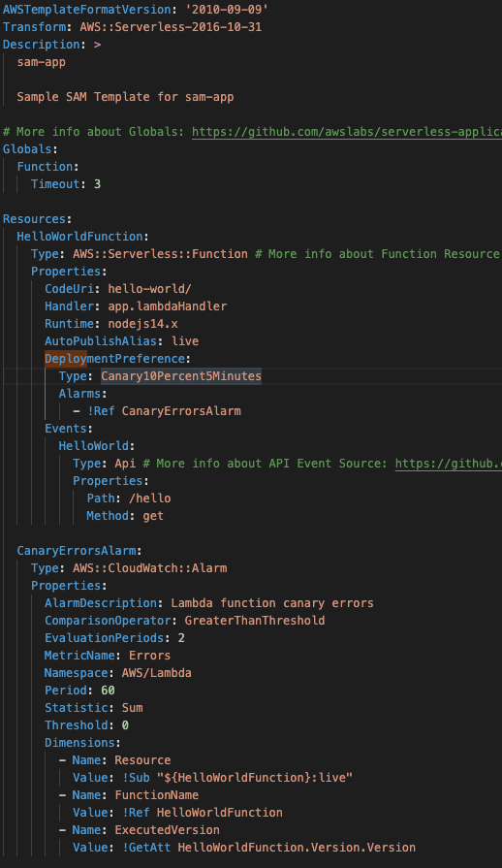The width and height of the screenshot is (502, 868).
Task: Click the highlighted DeploymentPreference key
Action: click(x=115, y=359)
